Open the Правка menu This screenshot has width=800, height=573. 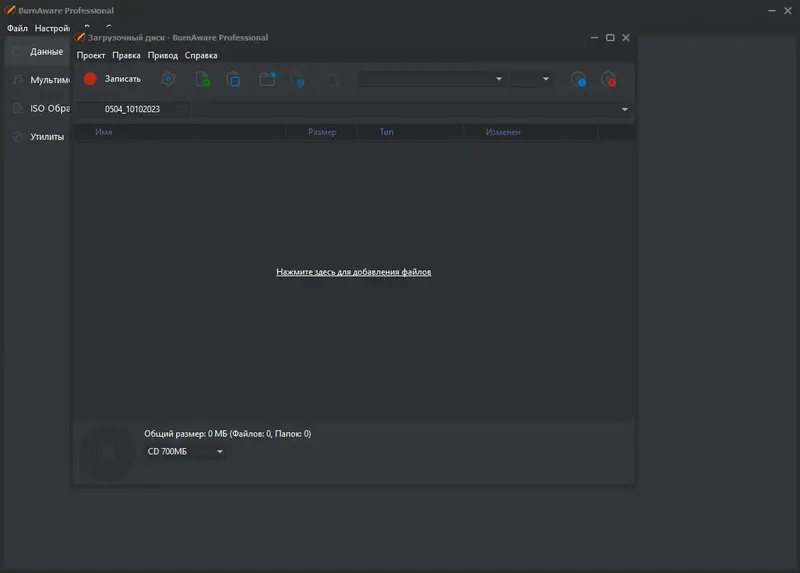(x=126, y=55)
